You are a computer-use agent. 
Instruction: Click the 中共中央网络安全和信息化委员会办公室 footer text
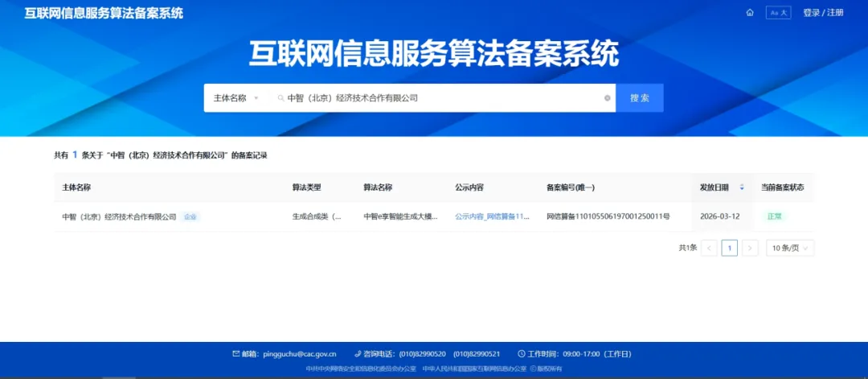click(x=362, y=369)
